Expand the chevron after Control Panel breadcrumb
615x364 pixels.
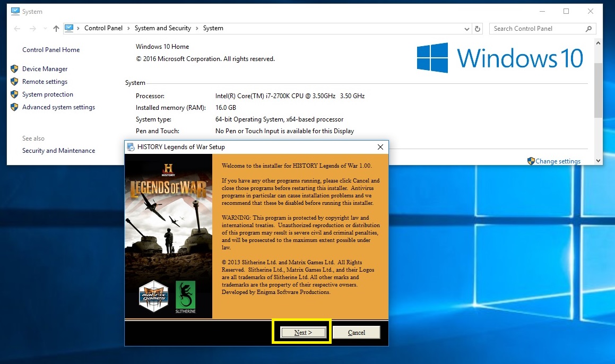point(128,28)
